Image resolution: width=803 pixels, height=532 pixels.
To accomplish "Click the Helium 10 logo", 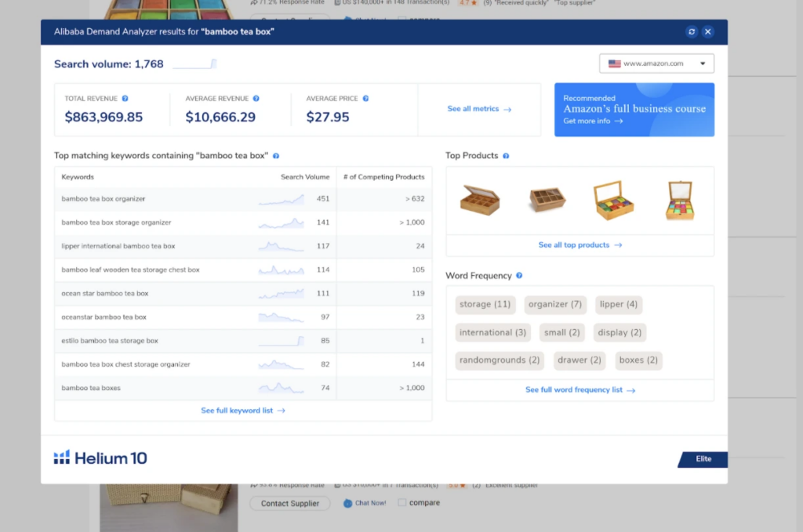I will point(100,457).
